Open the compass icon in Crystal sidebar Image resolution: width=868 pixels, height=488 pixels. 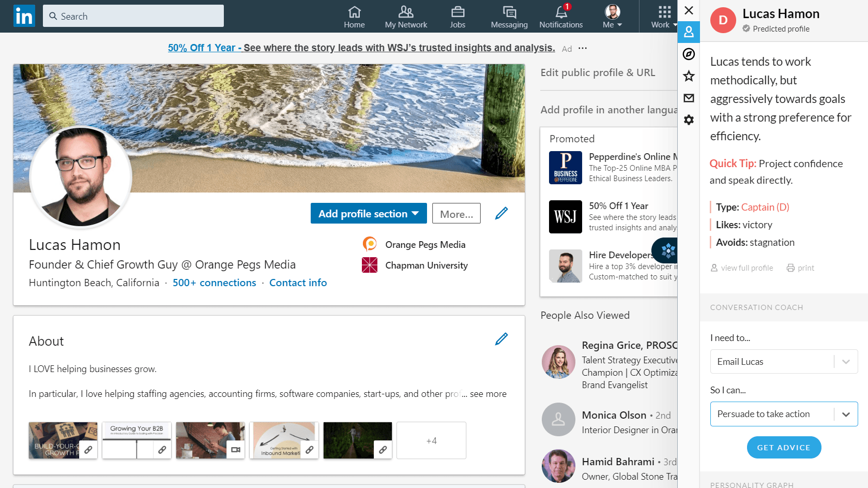[689, 54]
